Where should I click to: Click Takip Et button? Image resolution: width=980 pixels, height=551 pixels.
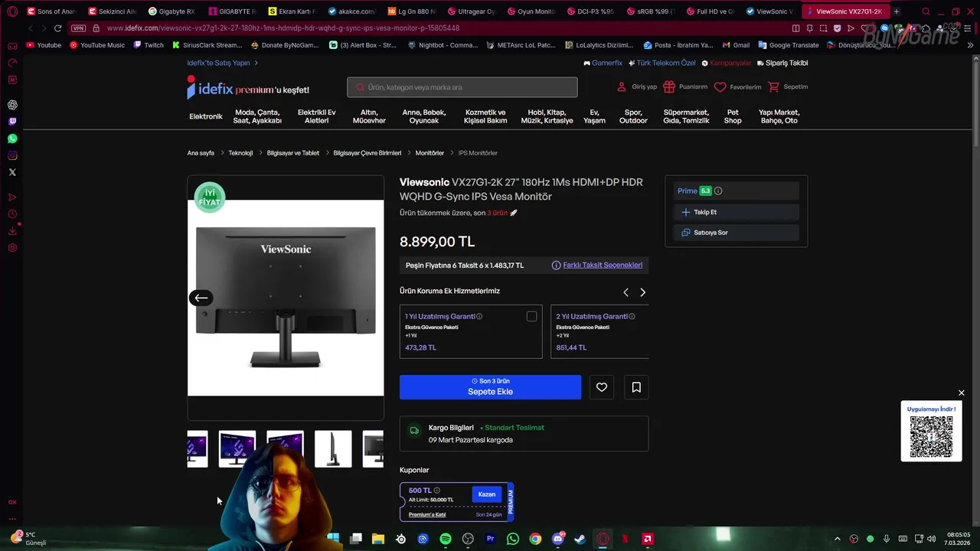pos(736,212)
